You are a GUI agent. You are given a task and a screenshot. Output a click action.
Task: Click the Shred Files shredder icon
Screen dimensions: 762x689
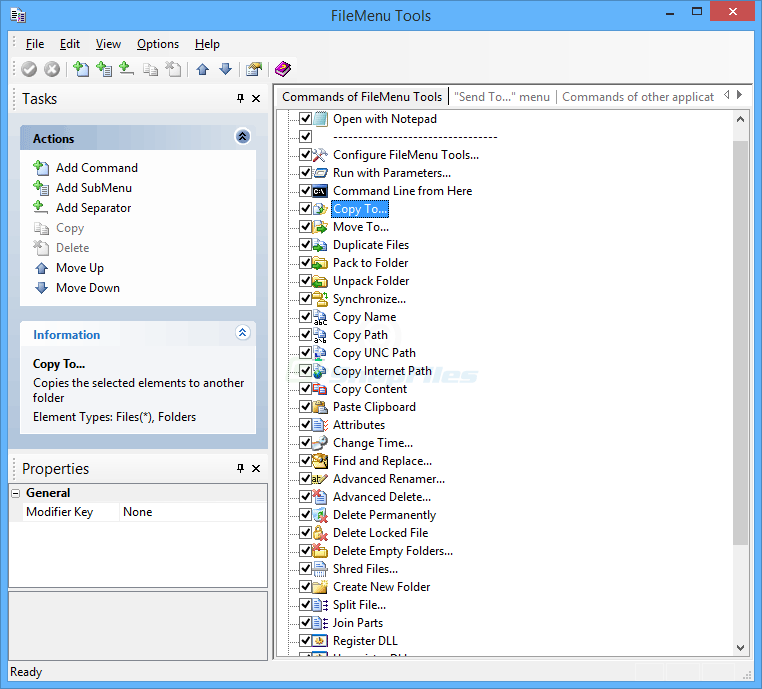320,569
